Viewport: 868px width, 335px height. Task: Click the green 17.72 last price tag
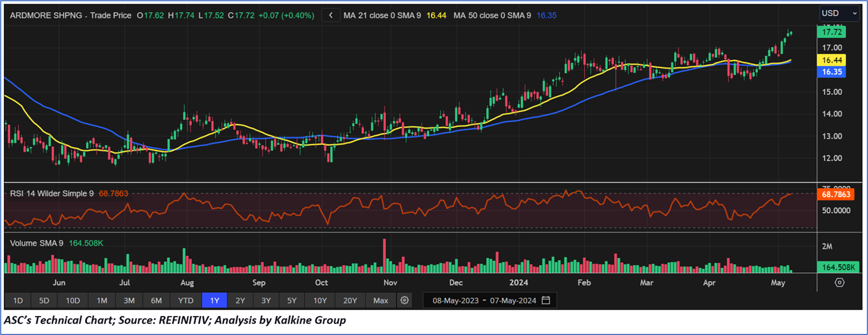pyautogui.click(x=832, y=32)
